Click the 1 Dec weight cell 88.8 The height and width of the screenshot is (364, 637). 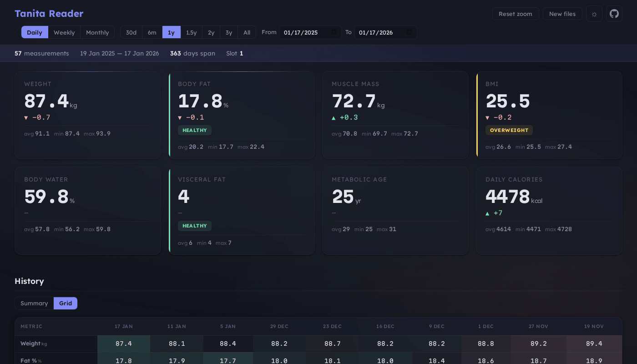coord(486,344)
